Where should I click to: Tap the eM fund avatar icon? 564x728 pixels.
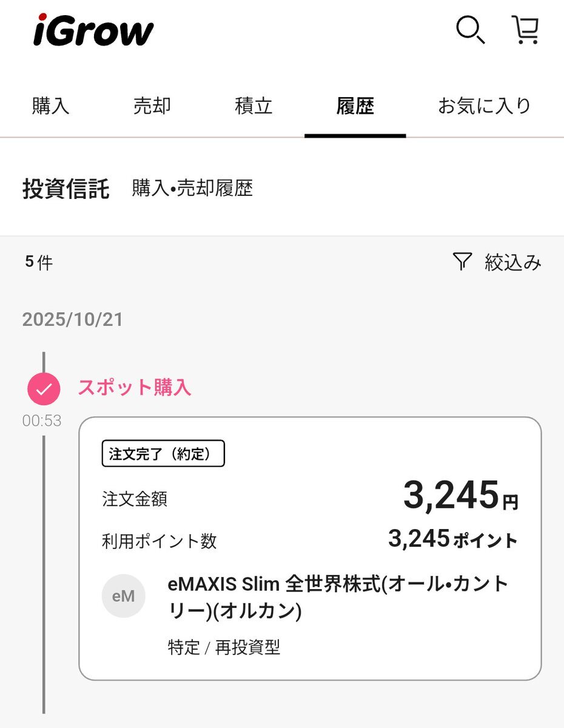coord(124,596)
